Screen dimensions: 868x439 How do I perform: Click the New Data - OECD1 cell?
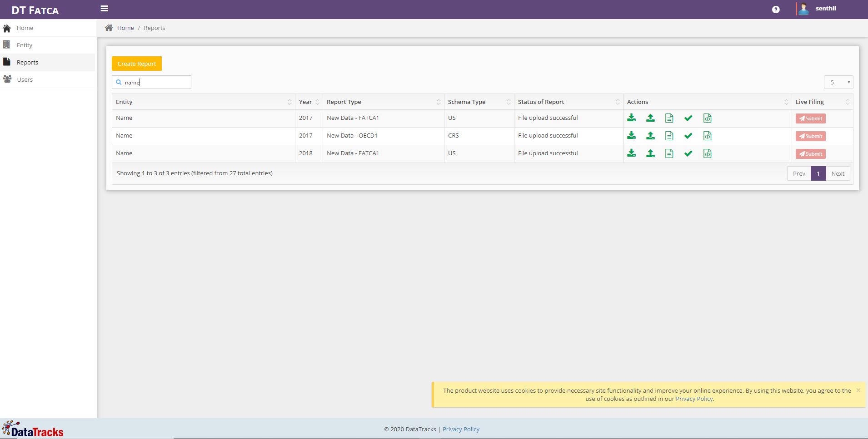pyautogui.click(x=383, y=136)
